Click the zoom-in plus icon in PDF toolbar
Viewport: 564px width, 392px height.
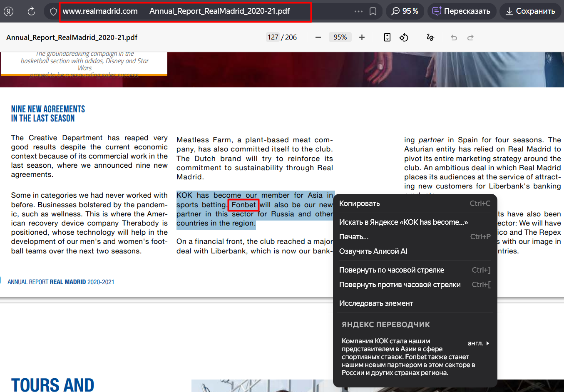pyautogui.click(x=362, y=37)
